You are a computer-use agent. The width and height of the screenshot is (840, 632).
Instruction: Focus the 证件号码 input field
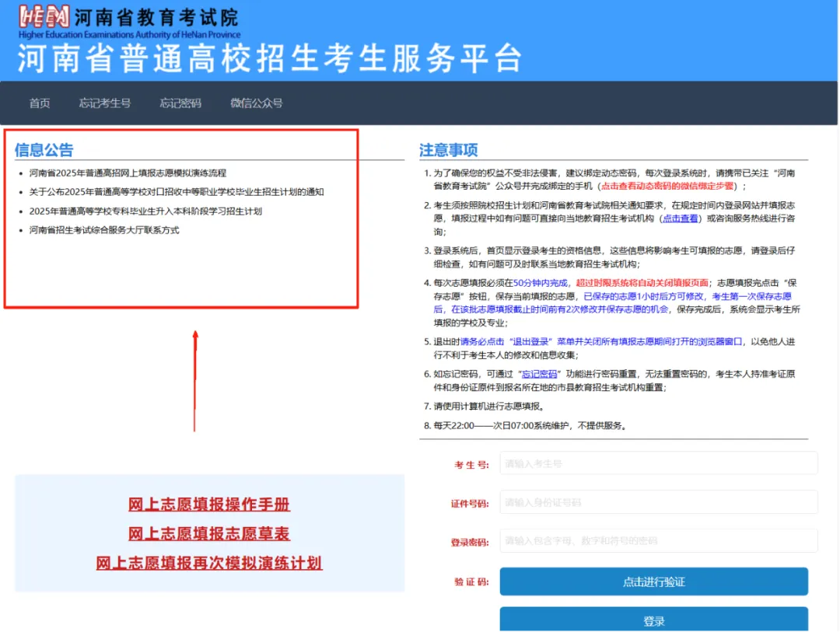click(659, 502)
